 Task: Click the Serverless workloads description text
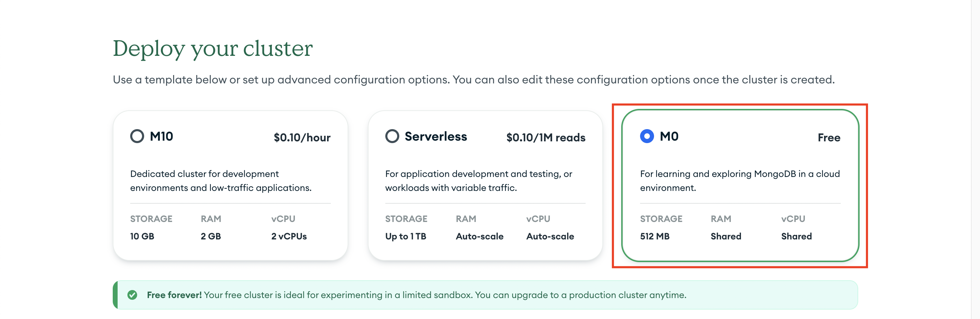(x=478, y=180)
